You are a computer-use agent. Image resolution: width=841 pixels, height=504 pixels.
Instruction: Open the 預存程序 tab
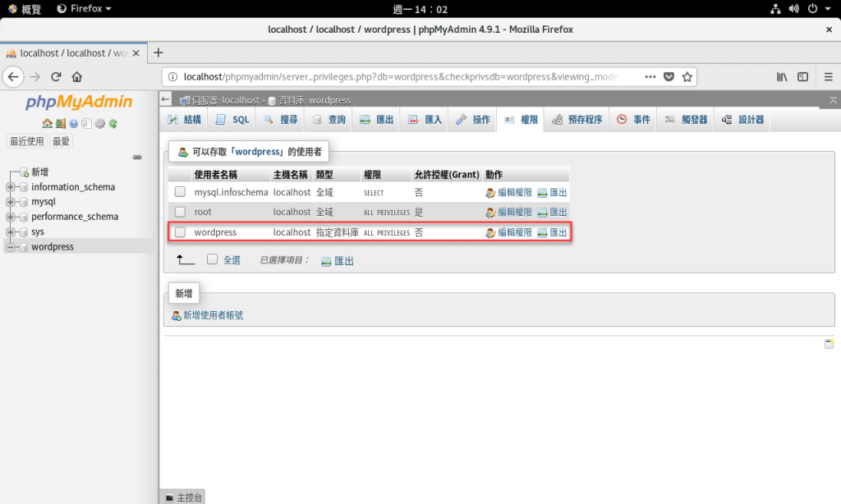pos(577,120)
